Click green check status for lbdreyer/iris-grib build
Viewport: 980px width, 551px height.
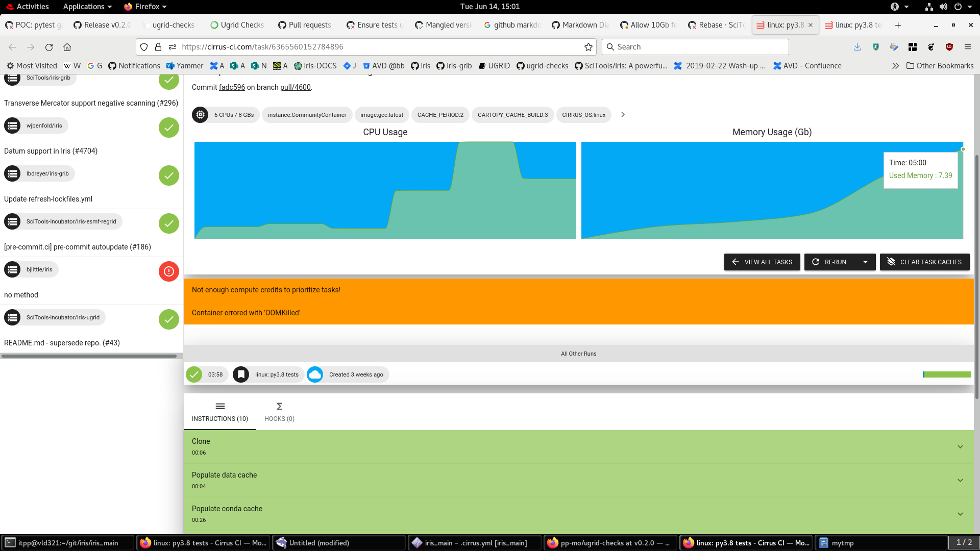click(168, 176)
